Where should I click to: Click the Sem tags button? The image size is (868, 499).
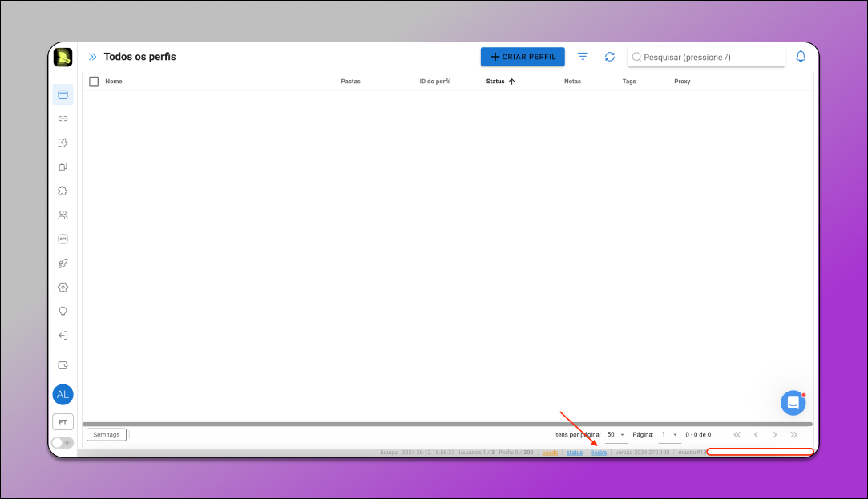point(107,435)
